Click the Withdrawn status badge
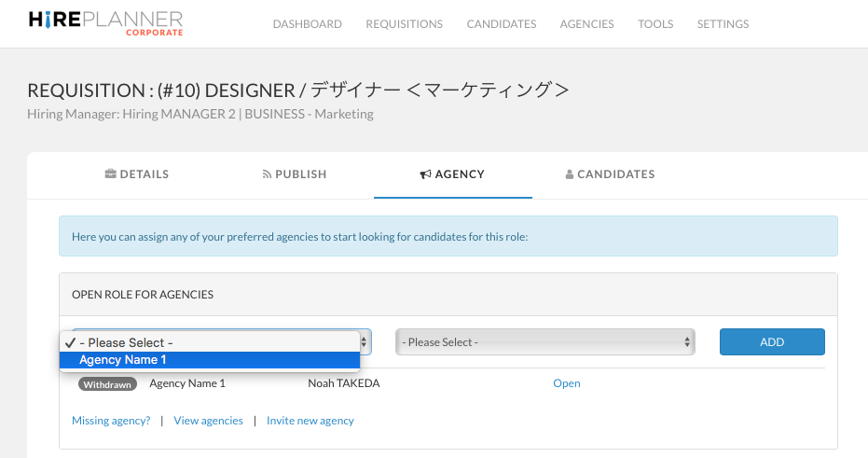Screen dimensions: 868x458 point(107,384)
